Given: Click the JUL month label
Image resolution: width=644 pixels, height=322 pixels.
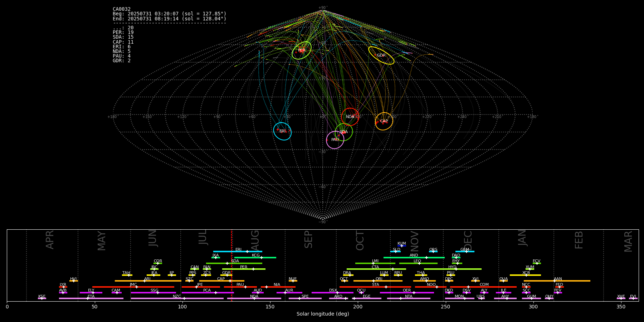Looking at the screenshot, I should [x=203, y=237].
